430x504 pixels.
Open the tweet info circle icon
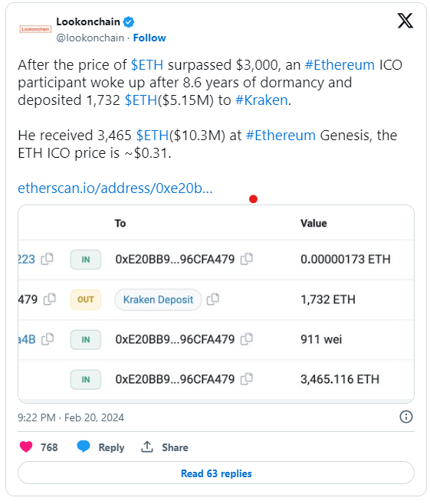click(406, 417)
